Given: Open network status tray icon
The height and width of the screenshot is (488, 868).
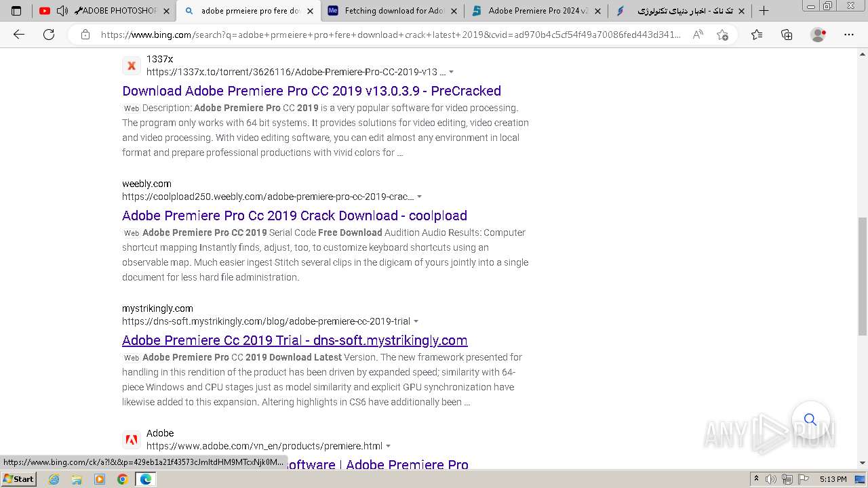Looking at the screenshot, I should pos(787,479).
